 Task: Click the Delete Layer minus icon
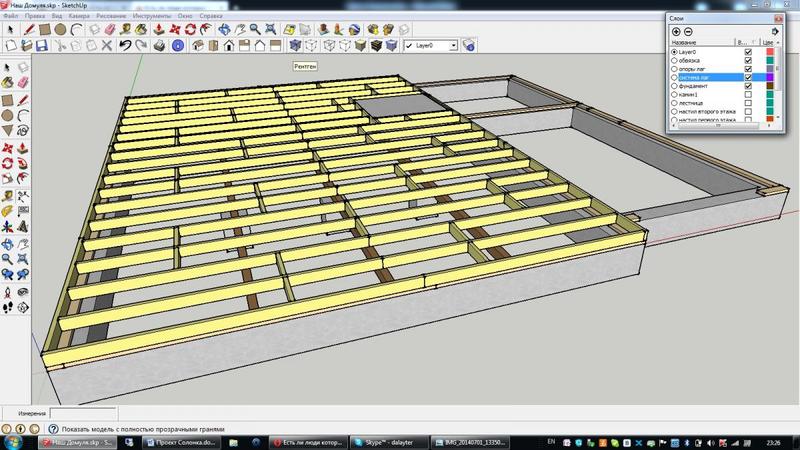pyautogui.click(x=689, y=31)
